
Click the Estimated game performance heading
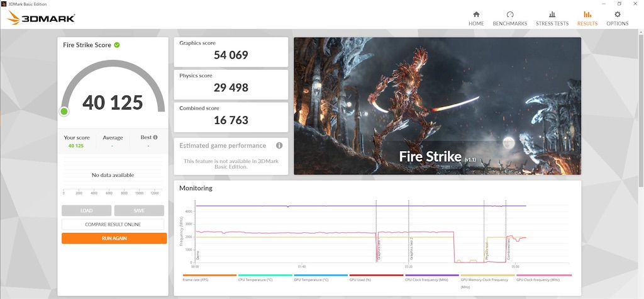click(223, 145)
